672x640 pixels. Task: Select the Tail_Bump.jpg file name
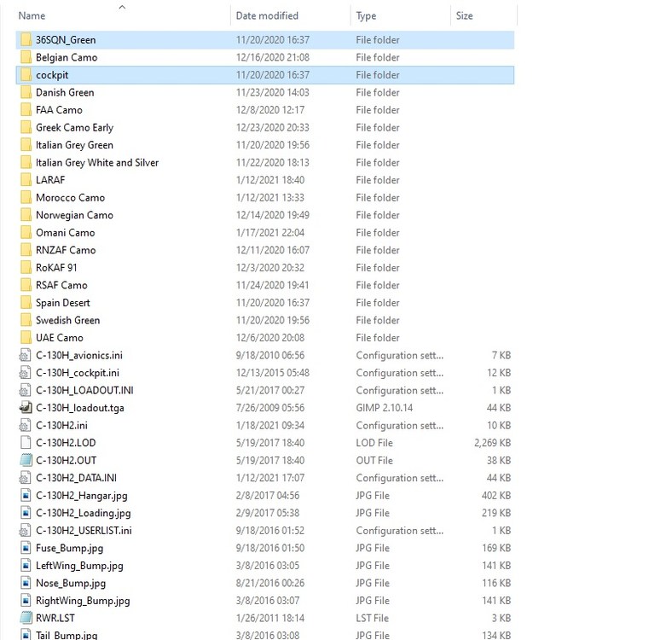tap(67, 635)
